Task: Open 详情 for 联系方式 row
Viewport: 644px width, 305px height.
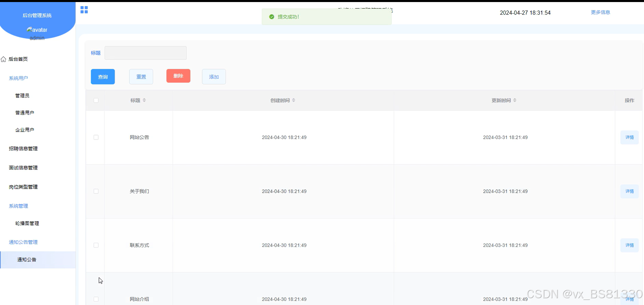Action: (629, 245)
